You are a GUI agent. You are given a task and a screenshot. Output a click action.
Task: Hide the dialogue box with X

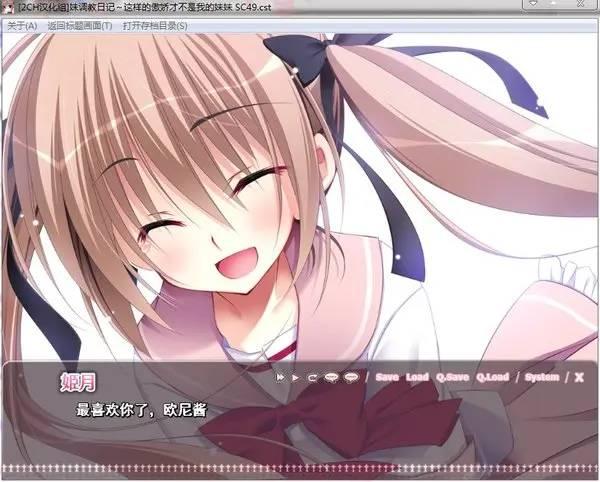[579, 378]
